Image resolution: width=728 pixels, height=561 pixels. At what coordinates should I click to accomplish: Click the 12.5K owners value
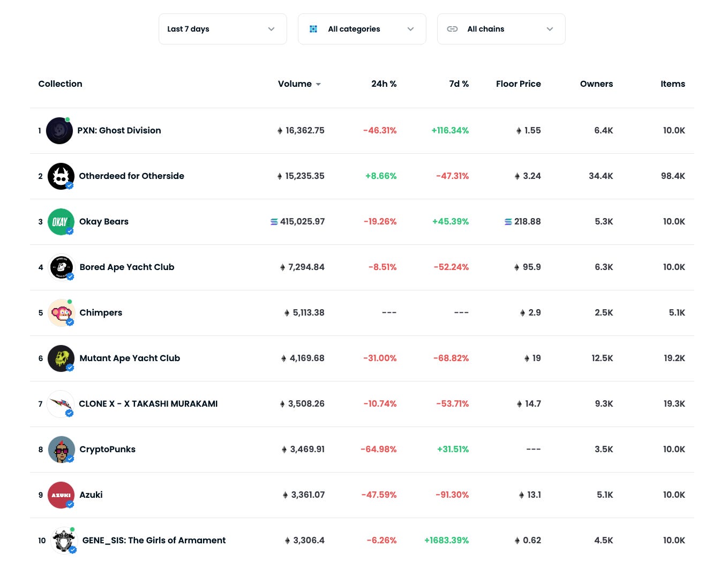602,358
